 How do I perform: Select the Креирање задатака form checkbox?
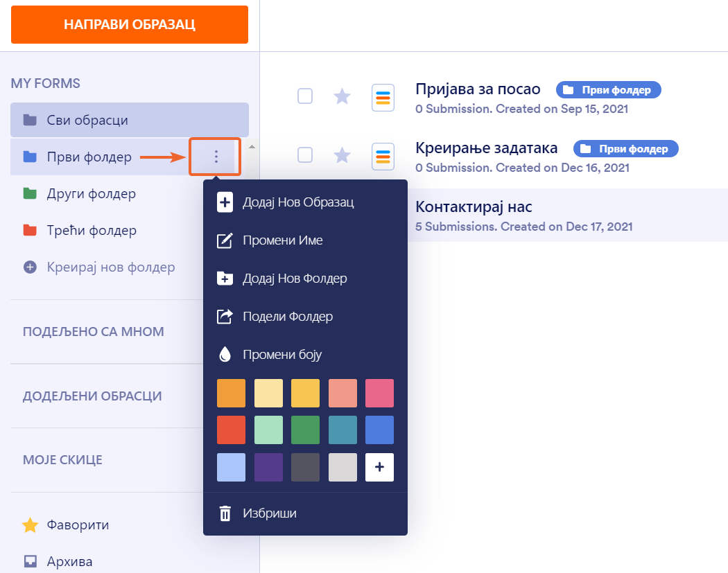(305, 155)
